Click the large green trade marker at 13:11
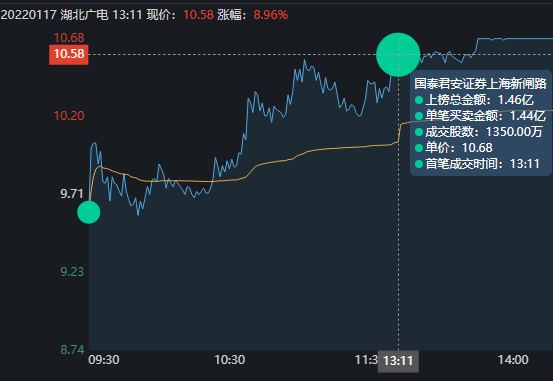This screenshot has height=381, width=553. pyautogui.click(x=398, y=55)
